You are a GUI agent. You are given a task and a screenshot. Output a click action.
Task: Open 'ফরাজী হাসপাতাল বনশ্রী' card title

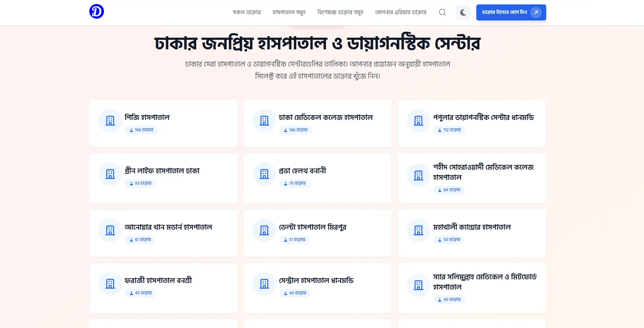click(x=158, y=280)
